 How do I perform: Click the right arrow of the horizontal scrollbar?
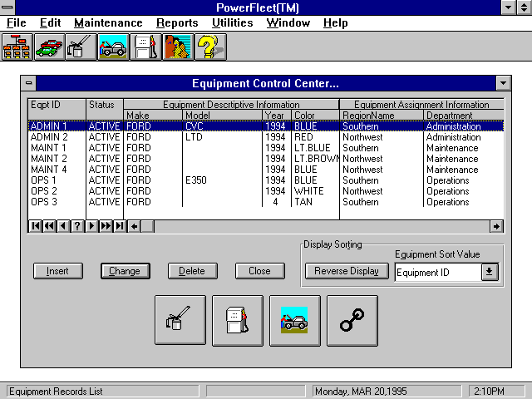click(x=496, y=226)
